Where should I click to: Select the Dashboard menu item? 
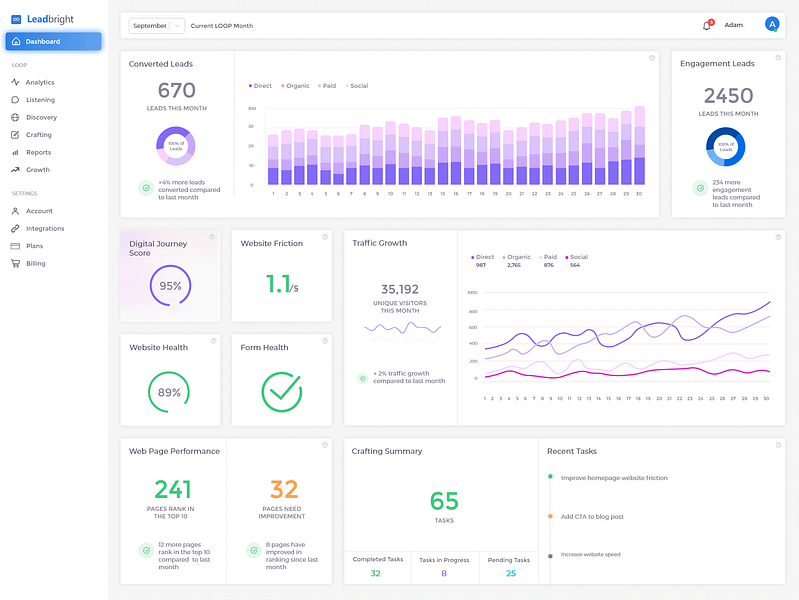click(54, 41)
